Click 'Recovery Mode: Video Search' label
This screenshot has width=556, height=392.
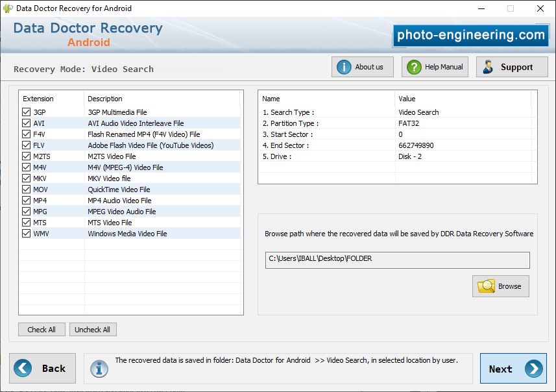coord(84,69)
